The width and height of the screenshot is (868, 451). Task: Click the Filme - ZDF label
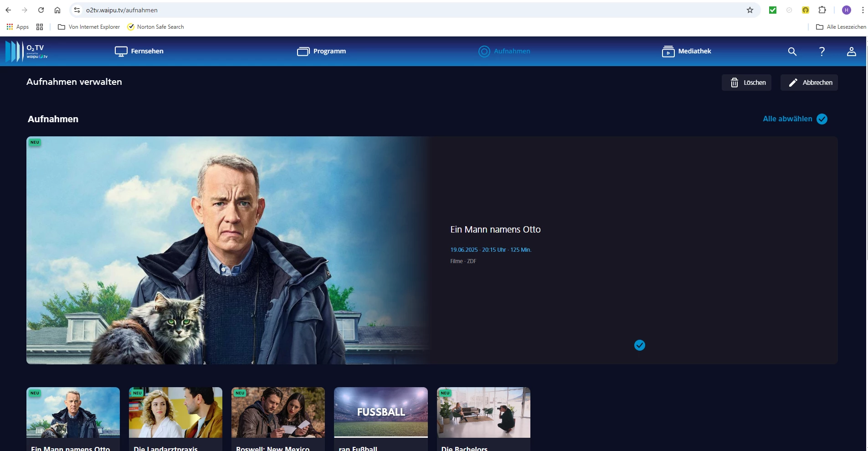tap(463, 261)
